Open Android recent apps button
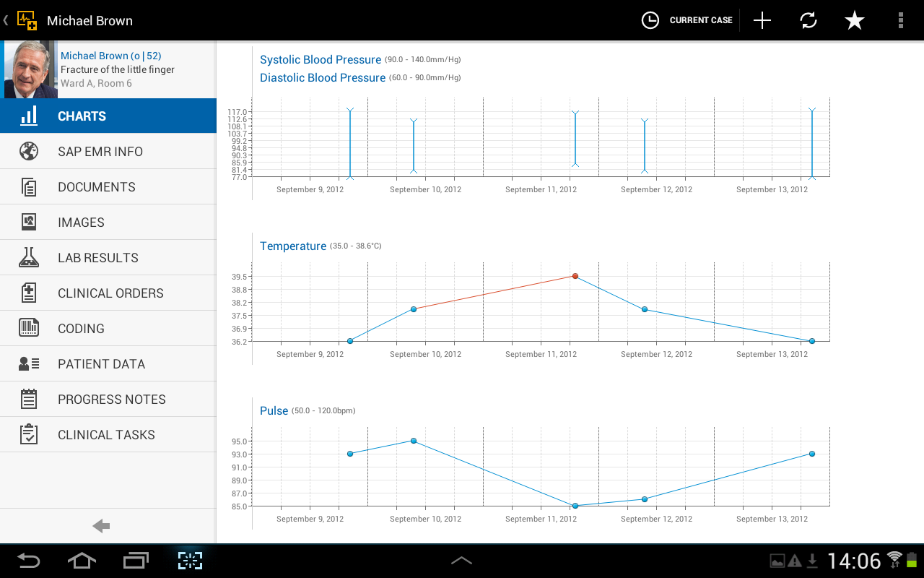This screenshot has height=578, width=924. tap(136, 561)
